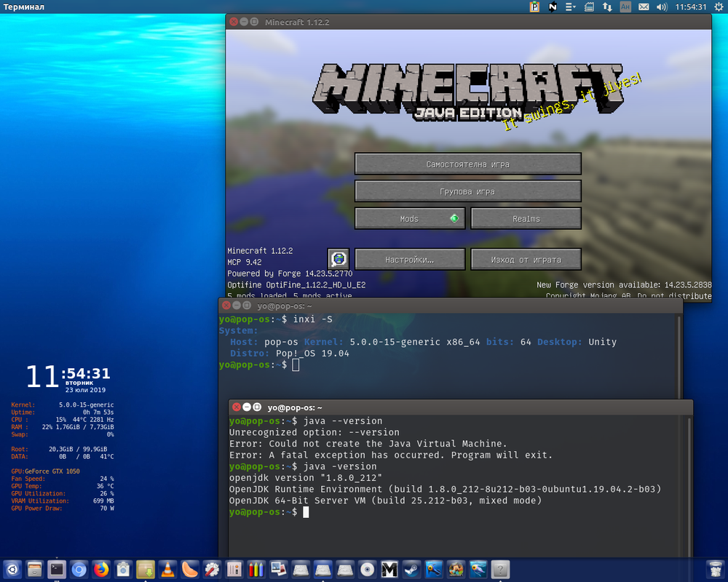Click the Minecraft 1.12.2 window title bar
Screen dimensions: 728x582
468,22
